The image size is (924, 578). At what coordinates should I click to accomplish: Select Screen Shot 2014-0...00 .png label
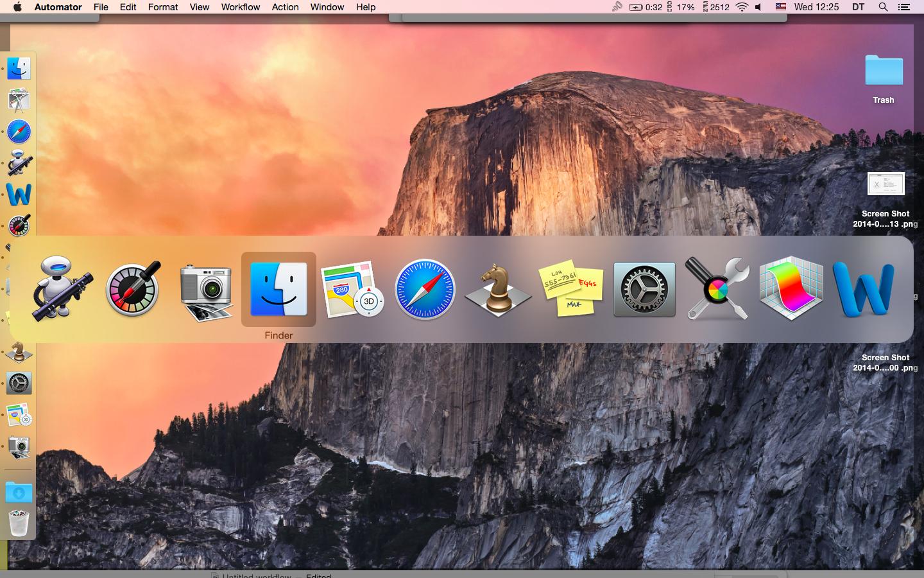point(886,362)
